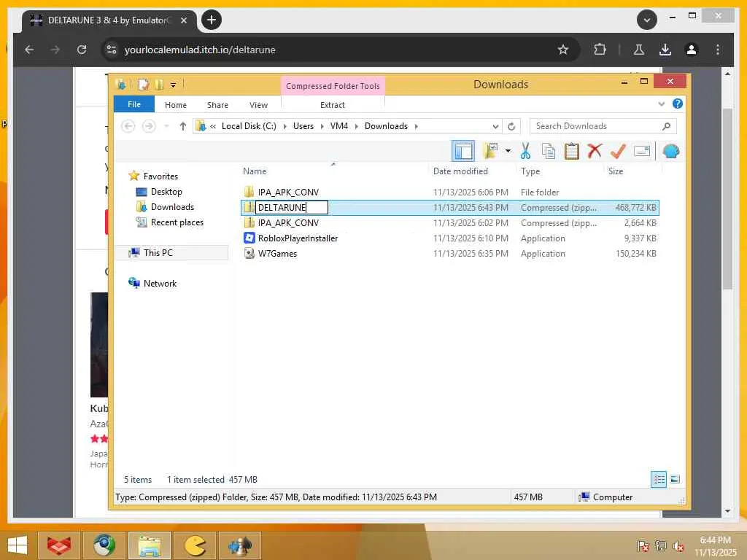This screenshot has height=560, width=747.
Task: Open the Chrome Labs flask icon
Action: (639, 50)
